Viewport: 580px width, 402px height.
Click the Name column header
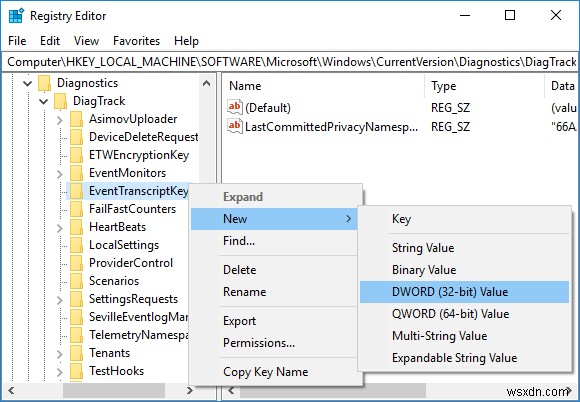coord(324,86)
